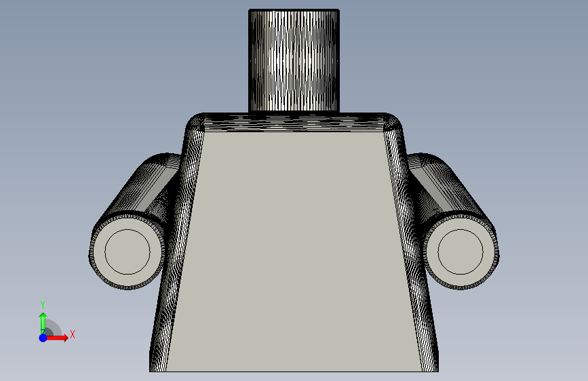Select the cylindrical neck stud atop the torso

tap(294, 61)
